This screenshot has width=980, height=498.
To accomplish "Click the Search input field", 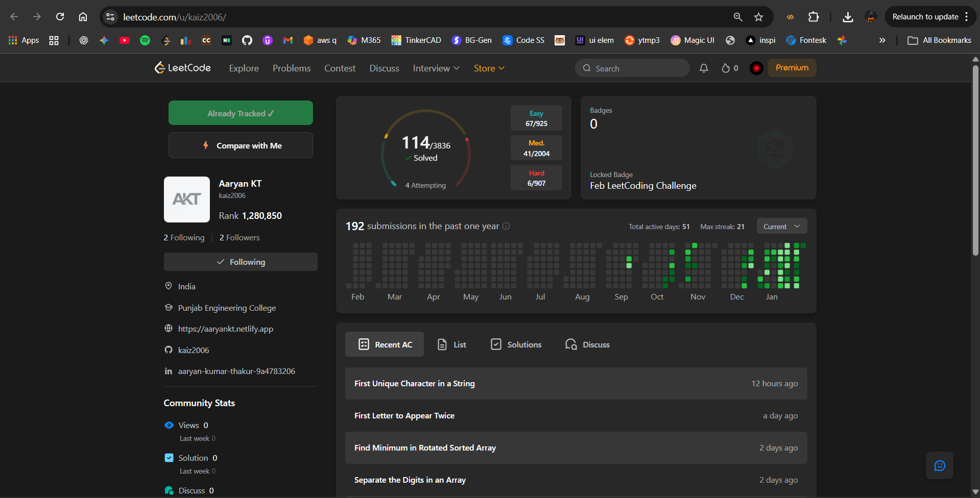I will pyautogui.click(x=632, y=68).
